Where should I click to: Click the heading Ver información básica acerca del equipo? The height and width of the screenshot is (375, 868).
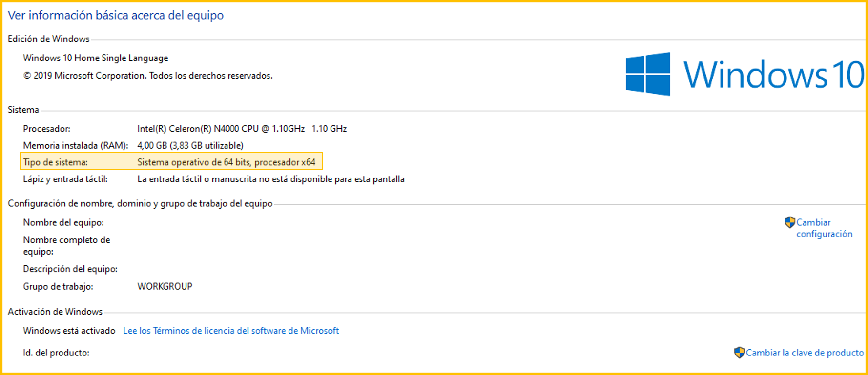click(x=116, y=15)
